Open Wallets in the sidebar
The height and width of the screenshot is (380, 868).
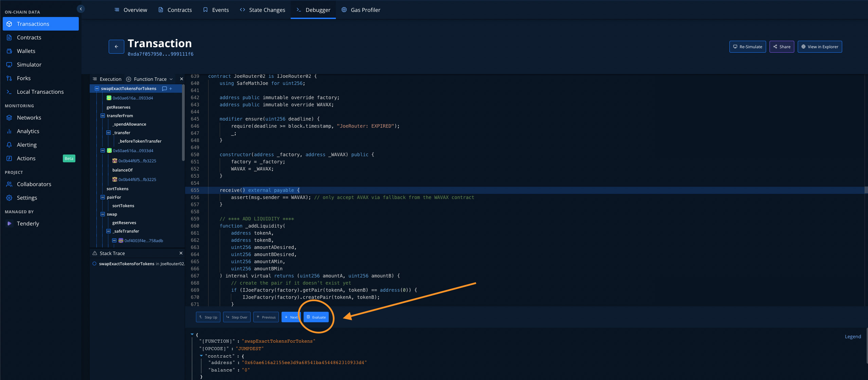26,51
